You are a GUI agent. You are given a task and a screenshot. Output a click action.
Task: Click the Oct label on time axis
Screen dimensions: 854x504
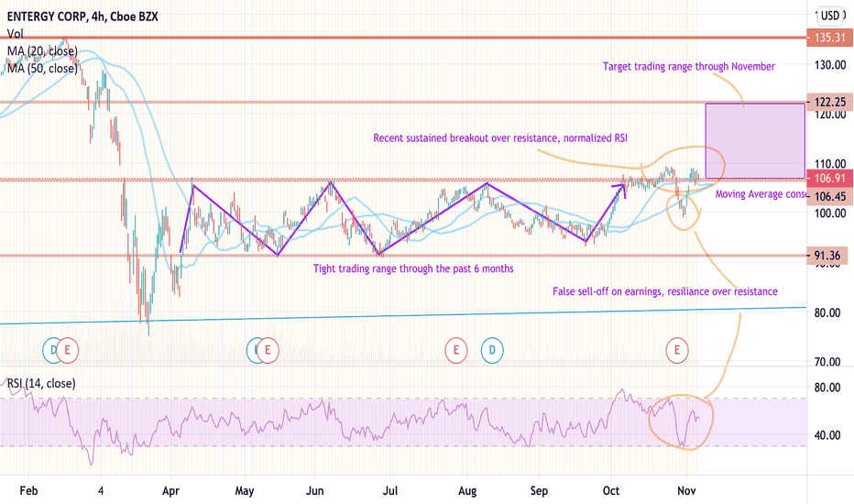point(611,491)
